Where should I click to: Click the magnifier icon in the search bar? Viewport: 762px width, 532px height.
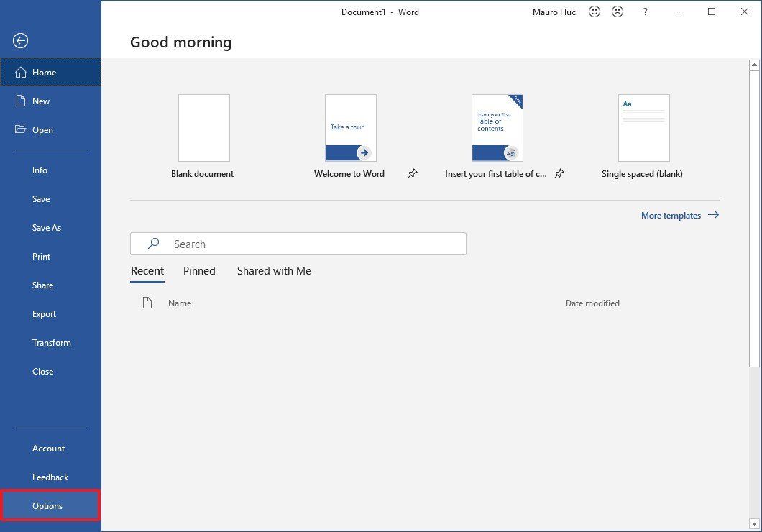152,243
